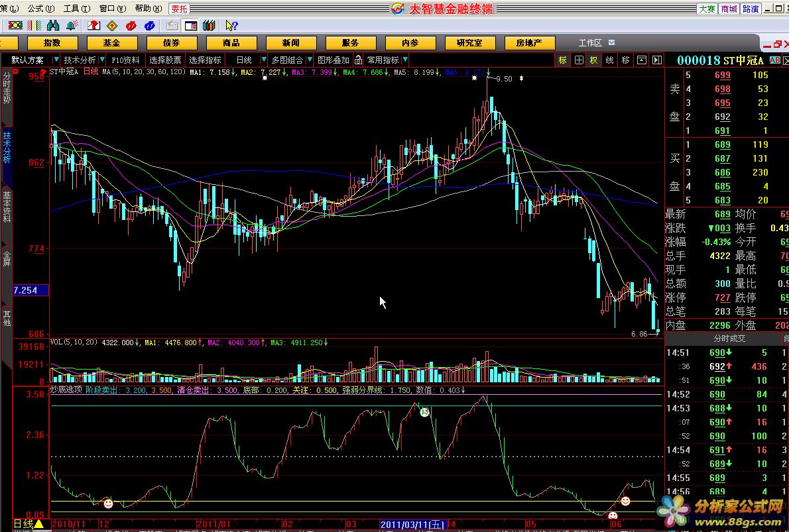This screenshot has height=532, width=789.
Task: Open the 基金 section
Action: point(111,43)
